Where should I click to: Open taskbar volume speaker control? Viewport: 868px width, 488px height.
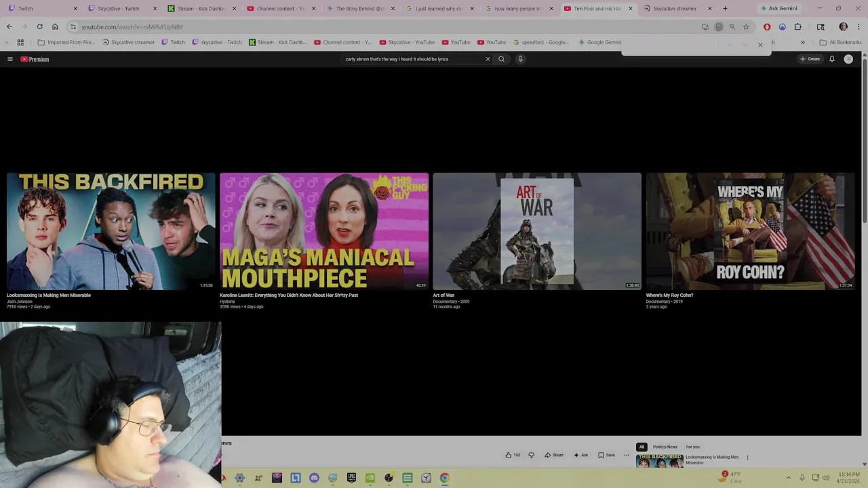827,478
